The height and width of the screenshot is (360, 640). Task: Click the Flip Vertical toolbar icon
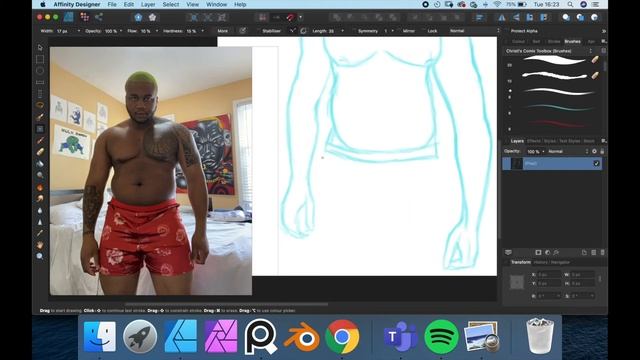tap(516, 17)
